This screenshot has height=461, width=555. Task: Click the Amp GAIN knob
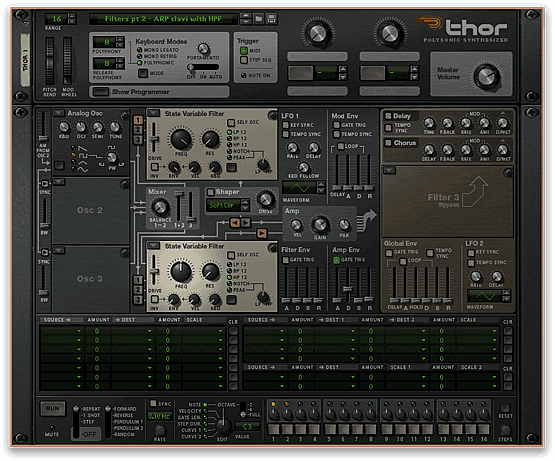point(320,224)
